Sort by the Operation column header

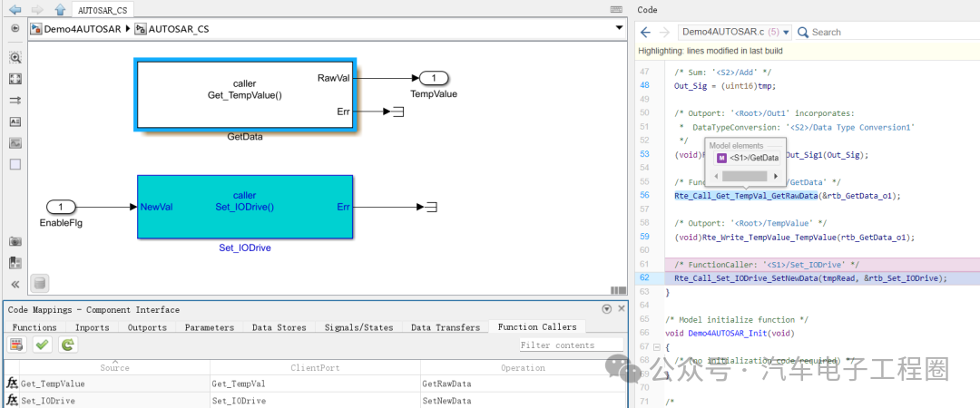point(523,367)
